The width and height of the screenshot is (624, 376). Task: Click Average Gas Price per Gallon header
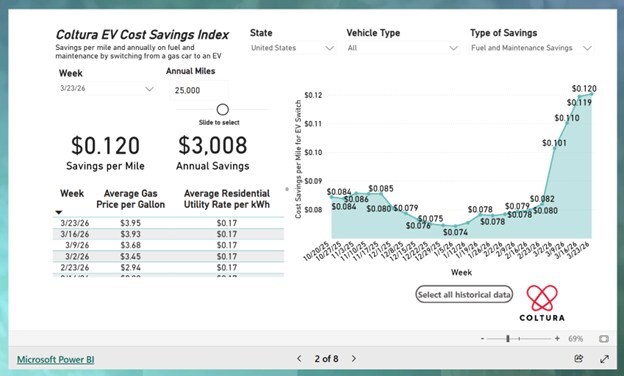tap(131, 199)
